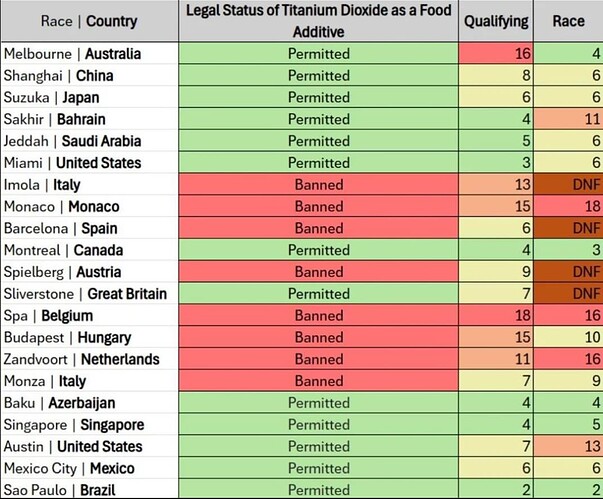Image resolution: width=603 pixels, height=499 pixels.
Task: Click Austin's race result of 13
Action: click(568, 446)
